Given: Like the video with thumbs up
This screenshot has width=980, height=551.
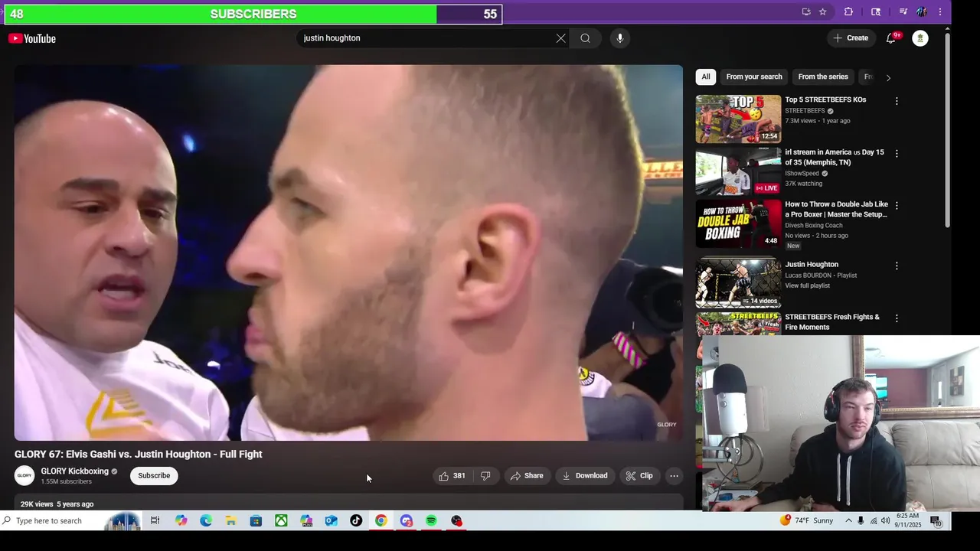Looking at the screenshot, I should coord(452,476).
